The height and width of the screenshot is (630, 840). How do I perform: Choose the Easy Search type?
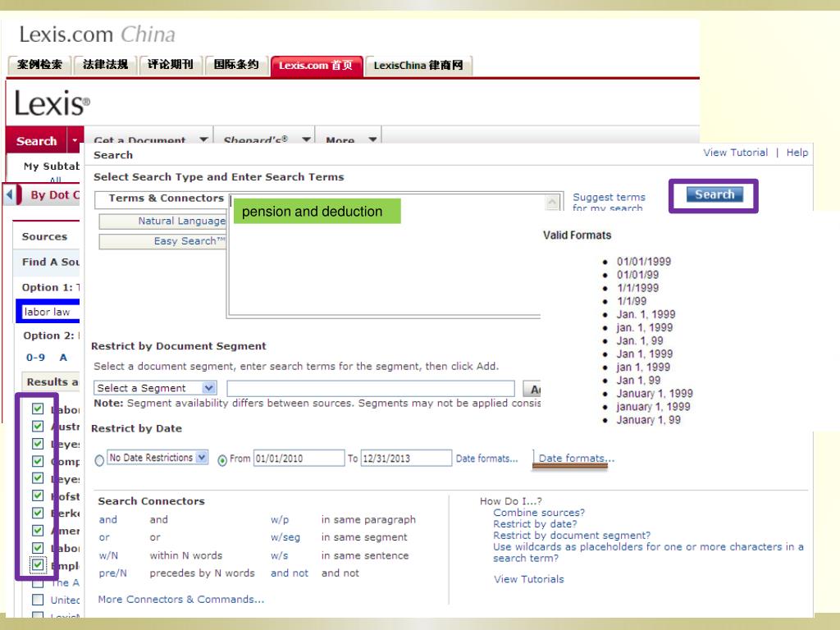coord(163,242)
